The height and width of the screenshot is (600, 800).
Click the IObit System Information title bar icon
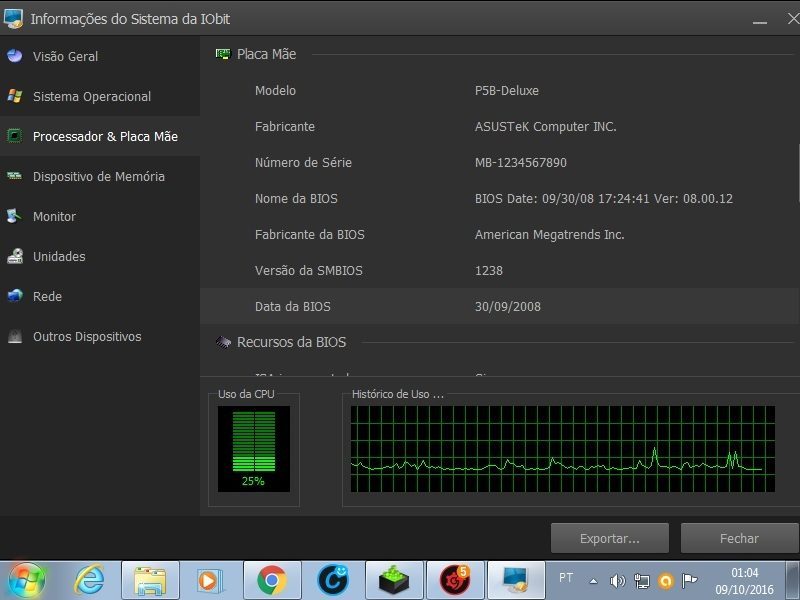(x=13, y=18)
